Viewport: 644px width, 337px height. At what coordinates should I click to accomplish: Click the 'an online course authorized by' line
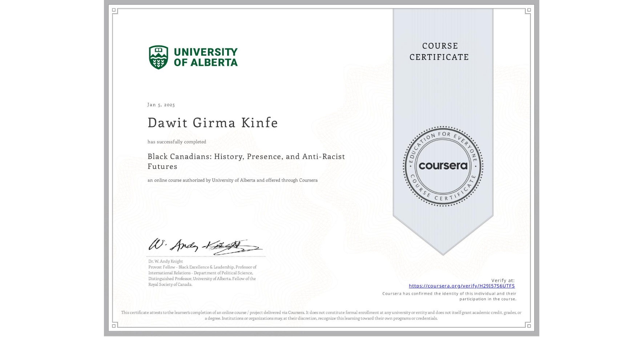[233, 180]
